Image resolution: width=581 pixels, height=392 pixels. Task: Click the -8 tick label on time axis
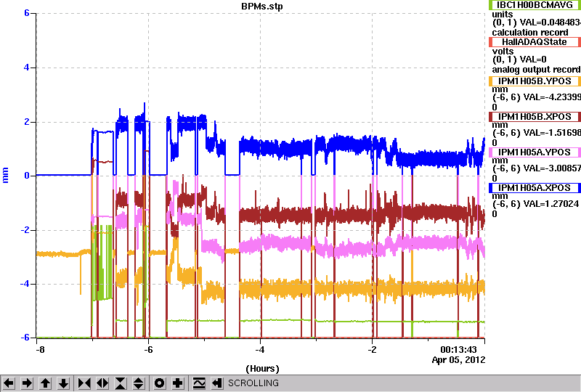point(40,350)
